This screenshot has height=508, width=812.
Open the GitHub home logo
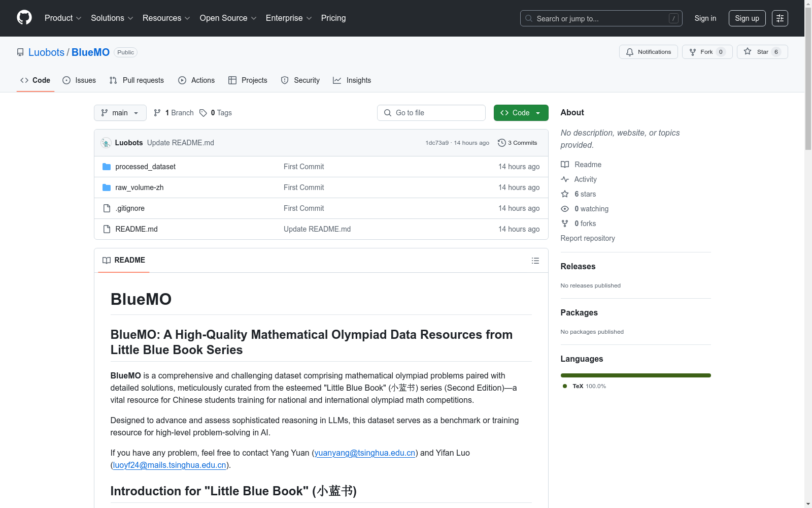click(24, 18)
